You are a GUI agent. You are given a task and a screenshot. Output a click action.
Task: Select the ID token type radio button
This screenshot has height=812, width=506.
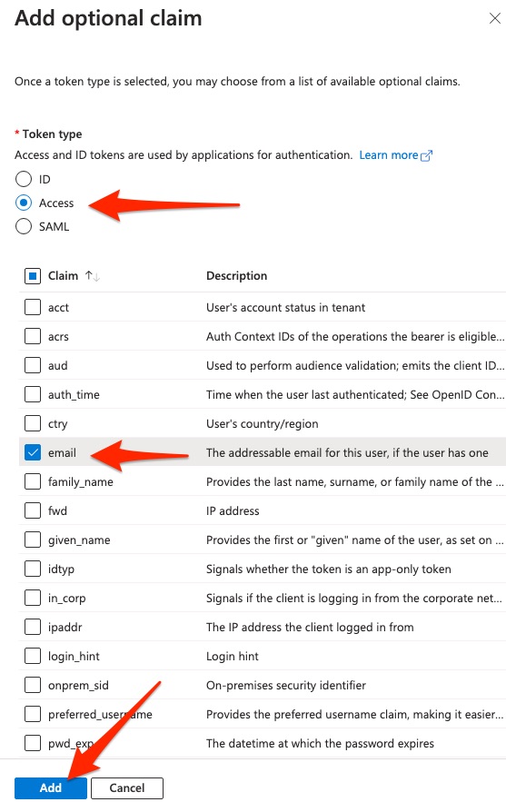click(x=24, y=179)
